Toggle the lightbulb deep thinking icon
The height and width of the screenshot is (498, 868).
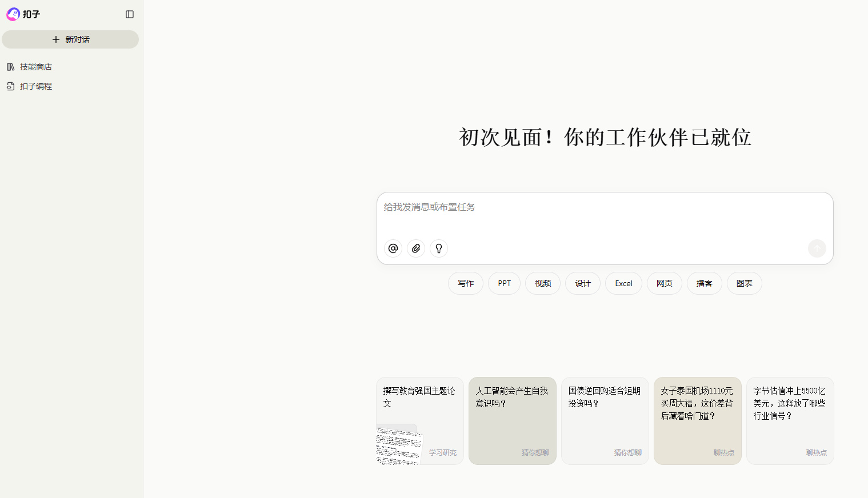point(439,248)
